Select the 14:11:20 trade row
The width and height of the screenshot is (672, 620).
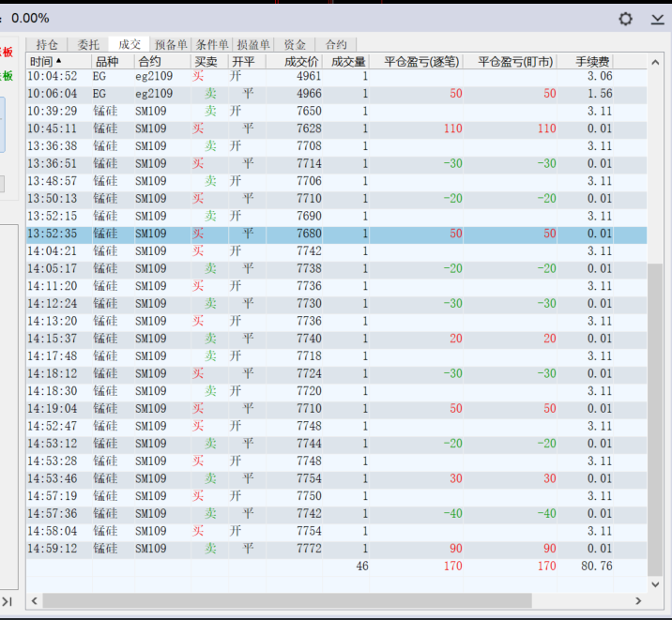point(336,286)
